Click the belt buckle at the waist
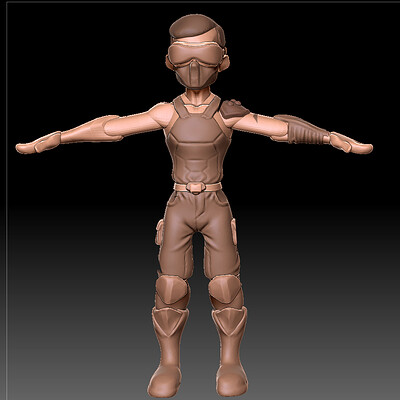 point(197,188)
